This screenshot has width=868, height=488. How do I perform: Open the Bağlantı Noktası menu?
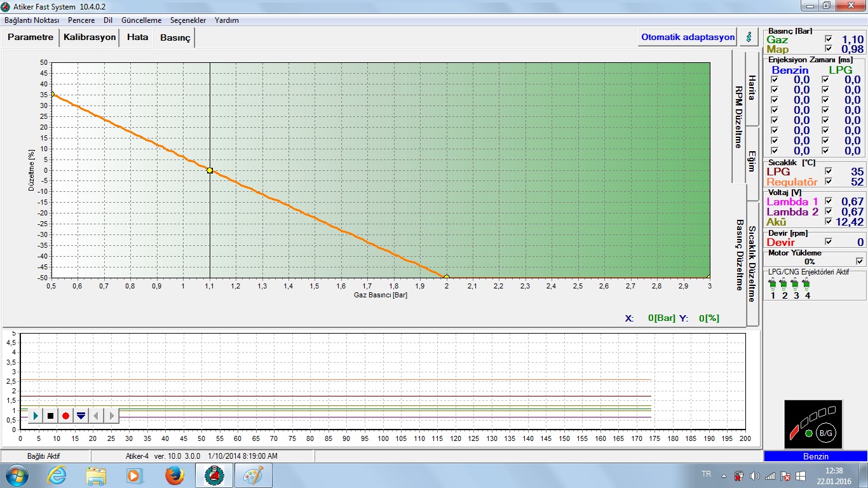[32, 20]
